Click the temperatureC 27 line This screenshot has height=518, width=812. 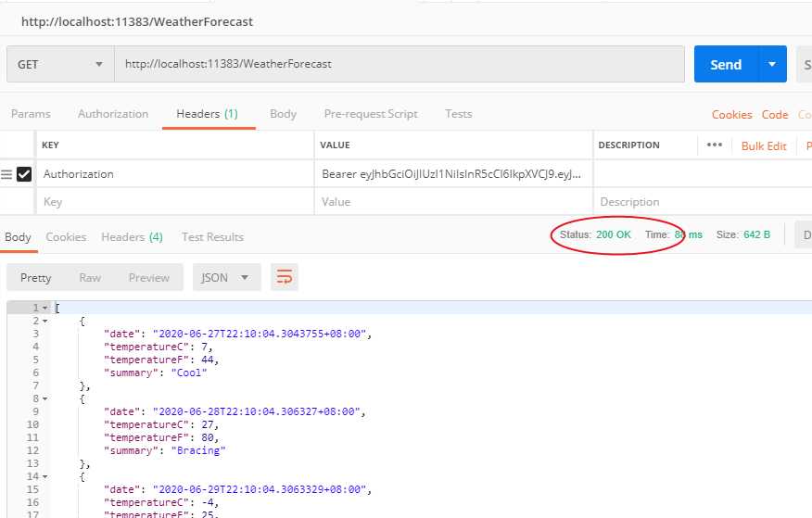click(x=161, y=424)
